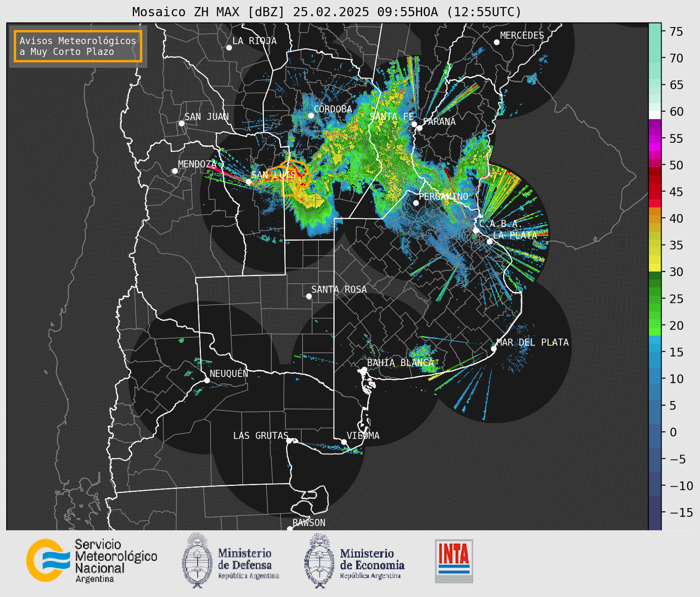Screen dimensions: 700x597
Task: Click the SAN JUAN city label
Action: 206,117
